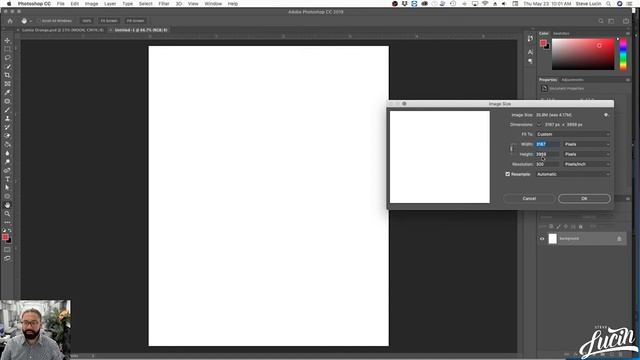Open the Color panel flyout menu

(x=628, y=33)
